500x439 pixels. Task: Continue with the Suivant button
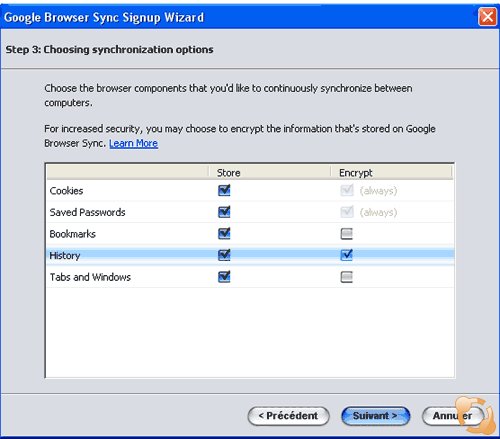tap(376, 416)
